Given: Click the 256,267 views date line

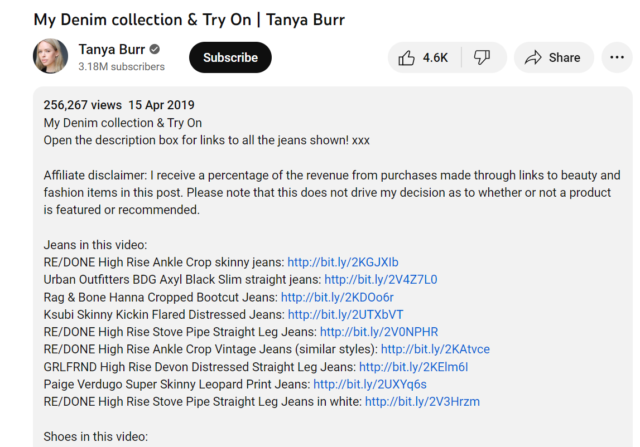Looking at the screenshot, I should pyautogui.click(x=119, y=105).
